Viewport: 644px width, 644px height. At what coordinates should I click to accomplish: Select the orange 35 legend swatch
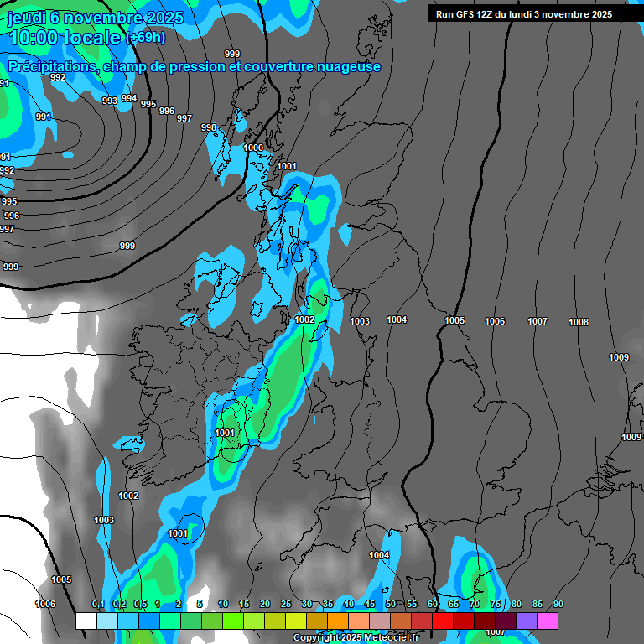(338, 621)
